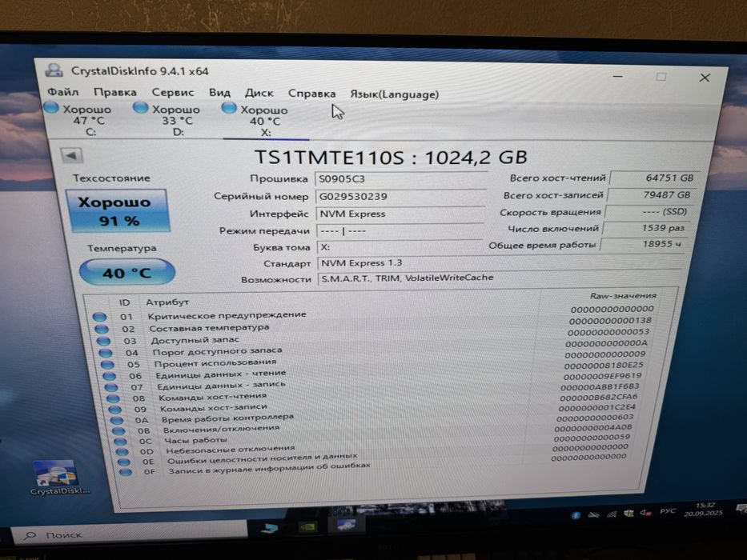Viewport: 747px width, 560px height.
Task: Open the Диск menu
Action: (259, 94)
